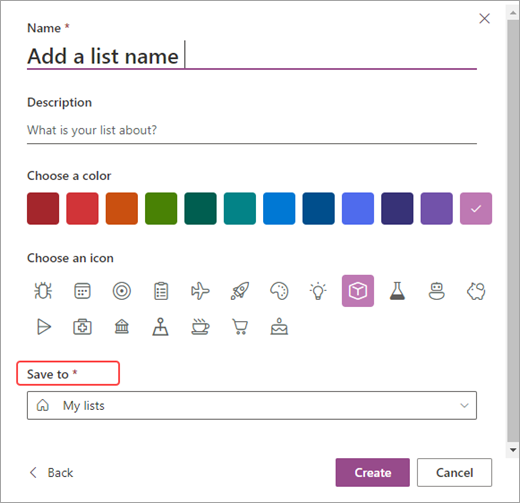Choose the dark red color swatch
520x503 pixels.
pos(43,208)
